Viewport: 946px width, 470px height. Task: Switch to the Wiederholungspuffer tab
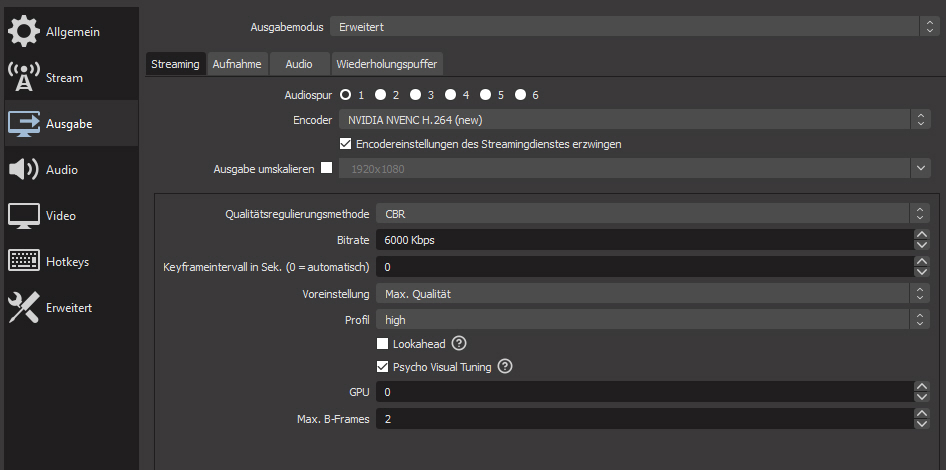[x=386, y=64]
